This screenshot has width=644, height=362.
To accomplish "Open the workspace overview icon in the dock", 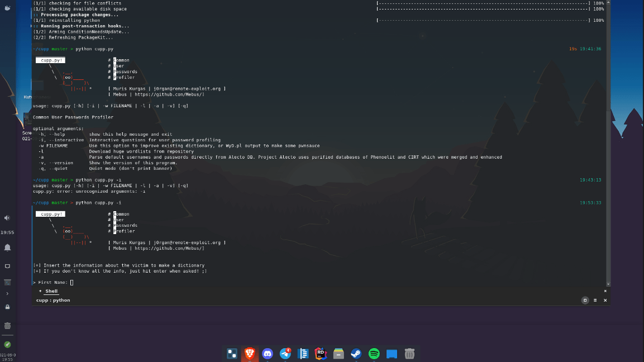I will click(232, 354).
